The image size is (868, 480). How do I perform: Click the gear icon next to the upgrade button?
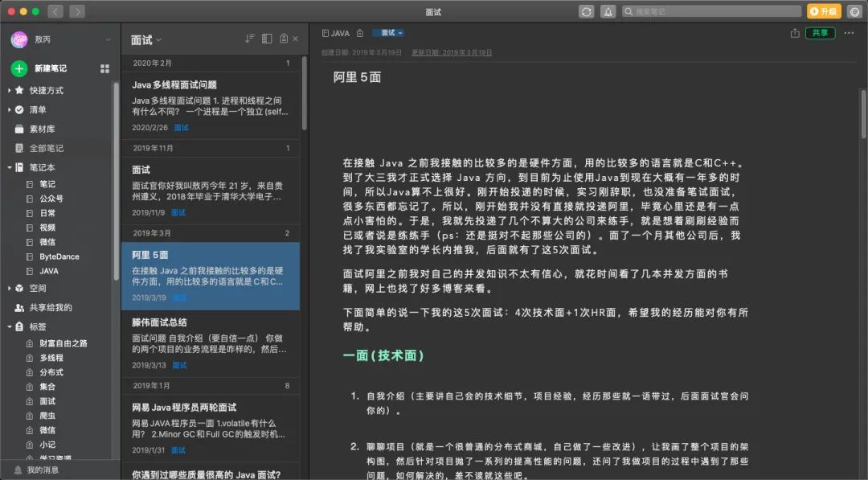coord(854,11)
